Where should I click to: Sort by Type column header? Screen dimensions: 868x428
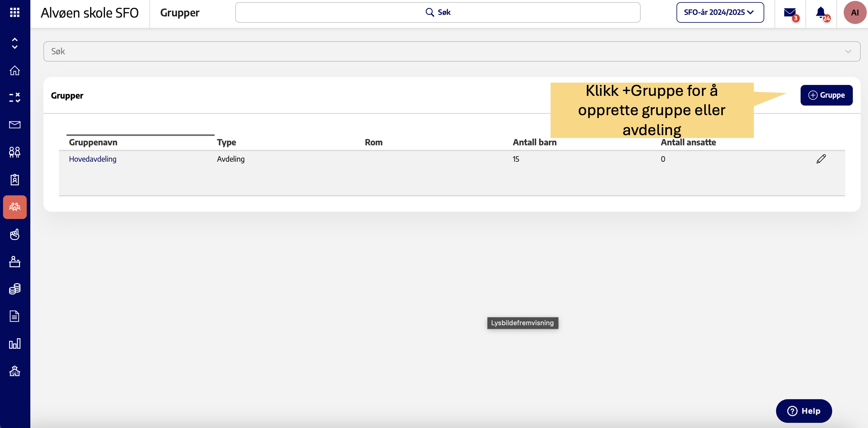point(226,142)
